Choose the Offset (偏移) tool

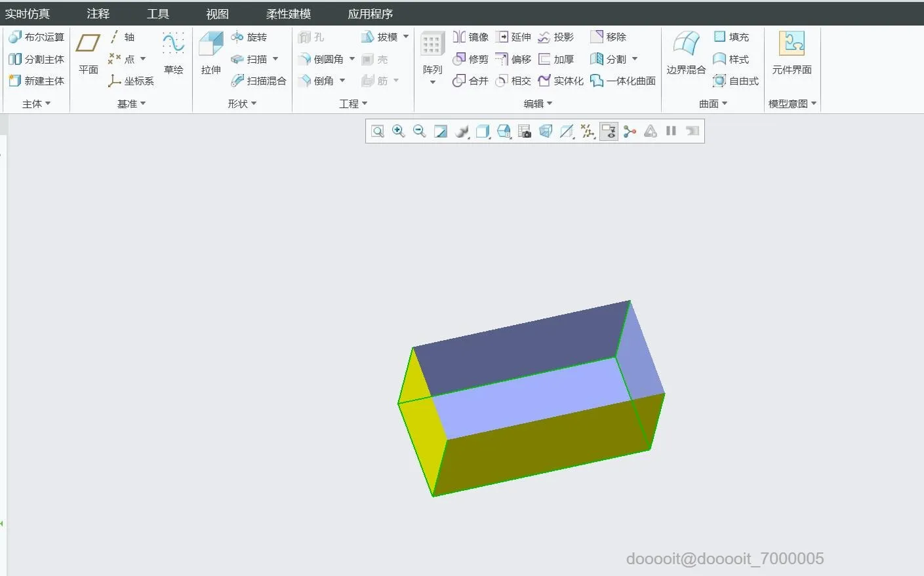(x=513, y=59)
